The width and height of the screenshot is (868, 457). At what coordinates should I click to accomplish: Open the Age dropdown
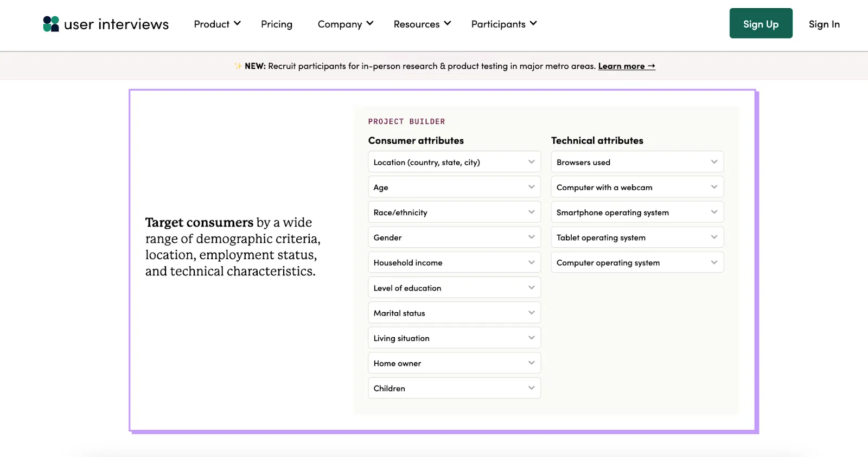point(455,187)
